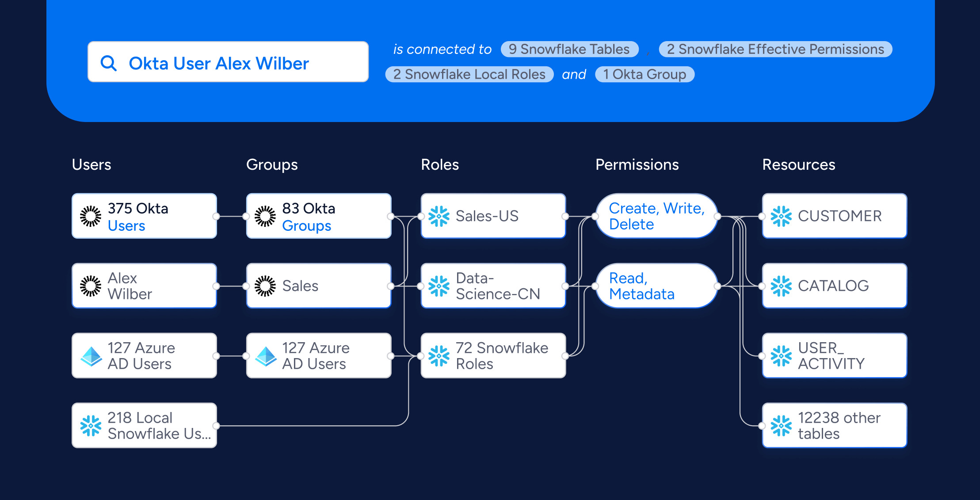Click the Azure icon on 127 Azure AD Users in Users column

click(92, 356)
